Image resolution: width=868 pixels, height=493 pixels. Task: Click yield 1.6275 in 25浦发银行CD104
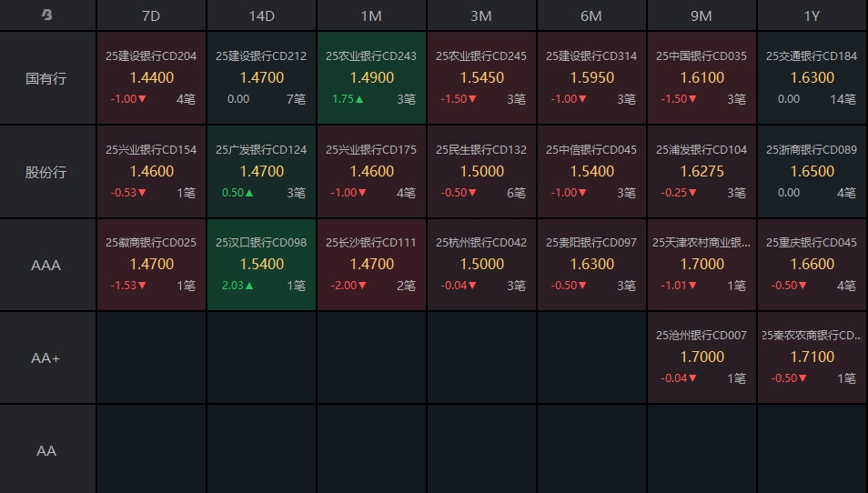pos(701,172)
